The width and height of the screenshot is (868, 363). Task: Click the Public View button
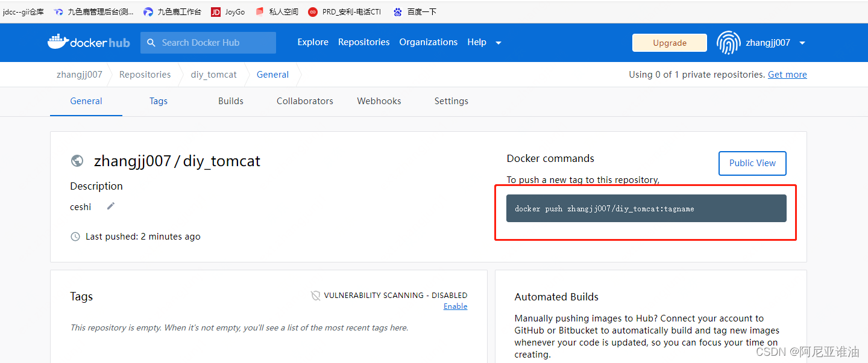pyautogui.click(x=752, y=163)
